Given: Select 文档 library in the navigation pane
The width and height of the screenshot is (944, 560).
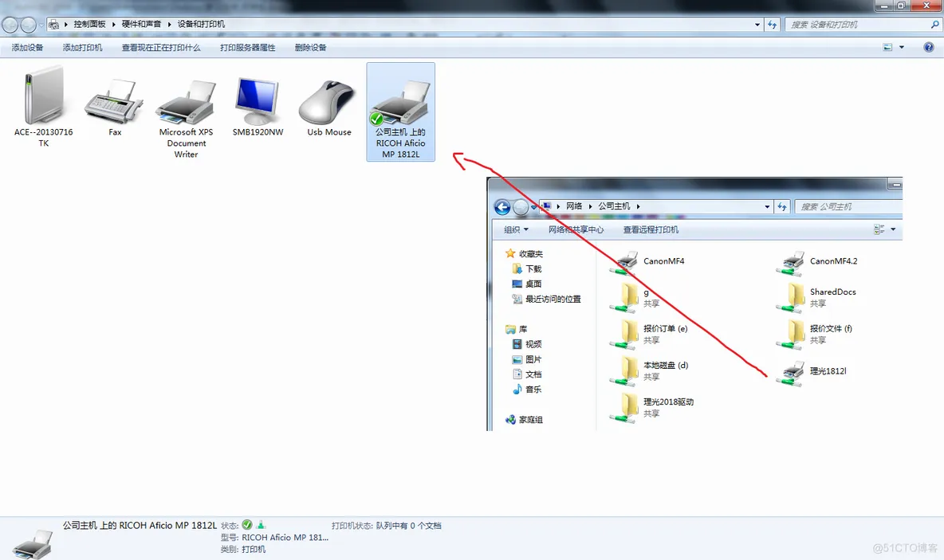Looking at the screenshot, I should point(527,374).
